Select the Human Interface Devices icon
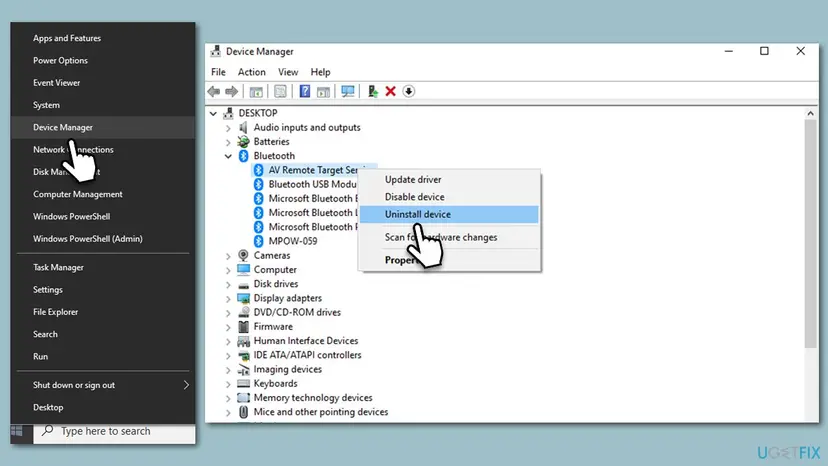The height and width of the screenshot is (466, 828). tap(243, 341)
